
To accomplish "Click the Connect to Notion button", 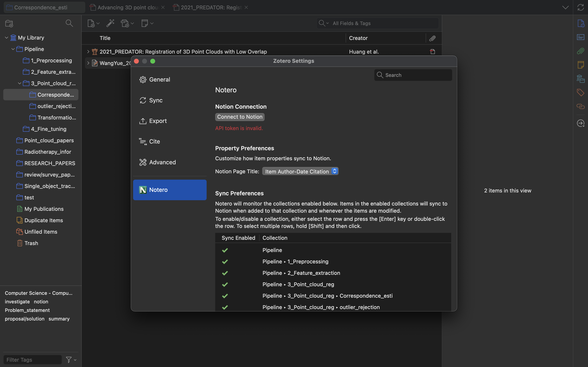I will click(239, 117).
